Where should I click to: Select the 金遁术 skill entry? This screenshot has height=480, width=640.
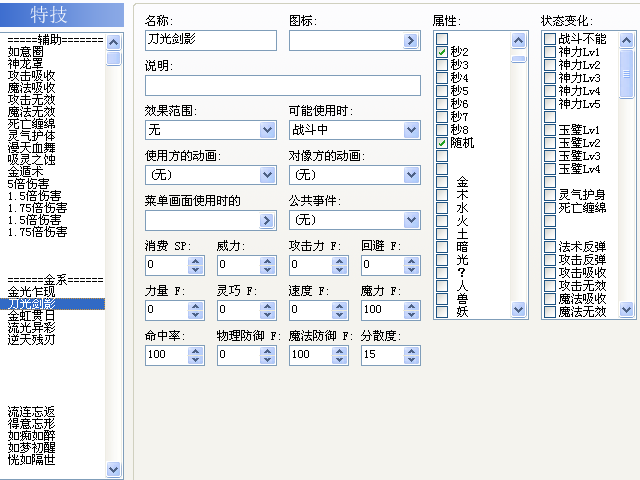25,172
